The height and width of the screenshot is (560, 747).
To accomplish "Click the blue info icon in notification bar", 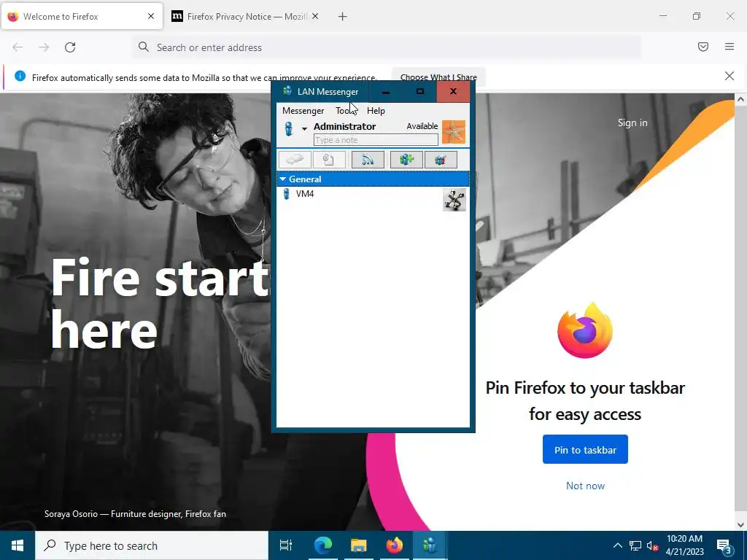I will tap(20, 76).
